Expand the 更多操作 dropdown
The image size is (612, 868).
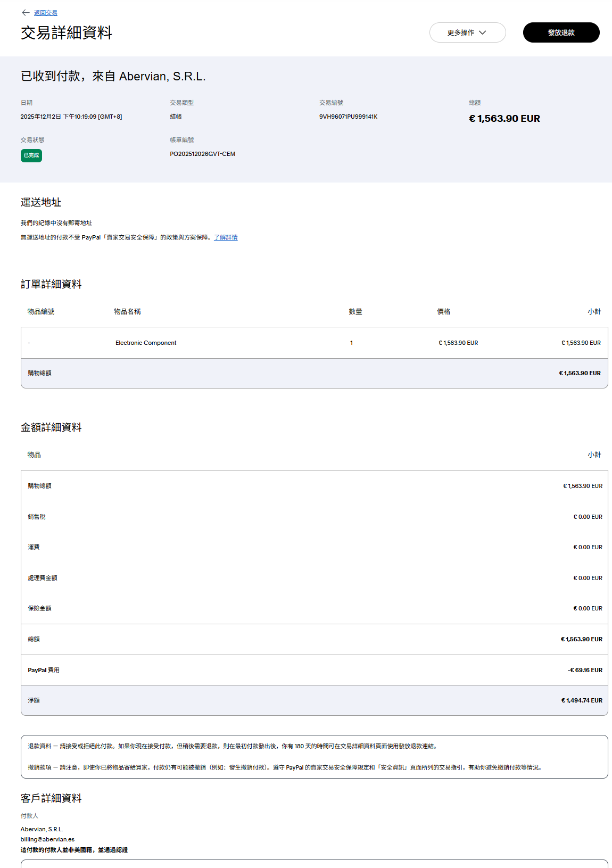coord(467,32)
